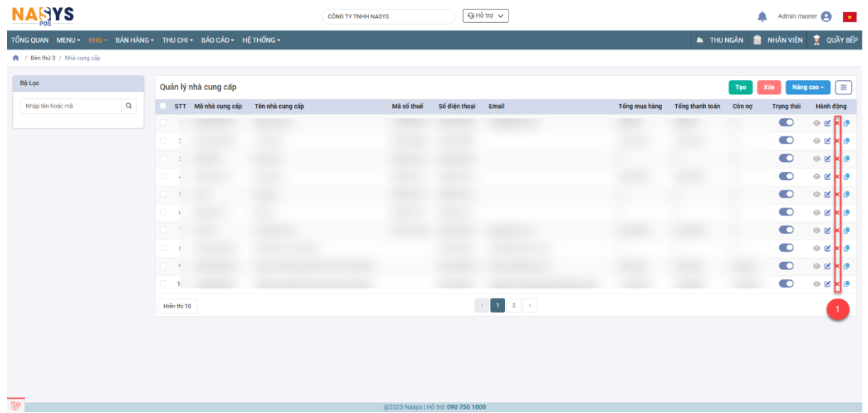Click the notification bell icon

(x=762, y=16)
